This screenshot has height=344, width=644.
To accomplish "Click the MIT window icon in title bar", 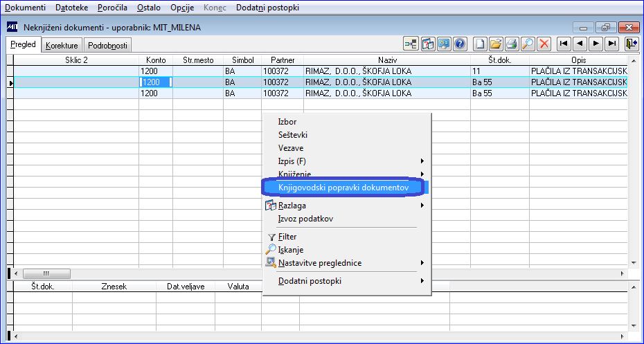I will [12, 28].
